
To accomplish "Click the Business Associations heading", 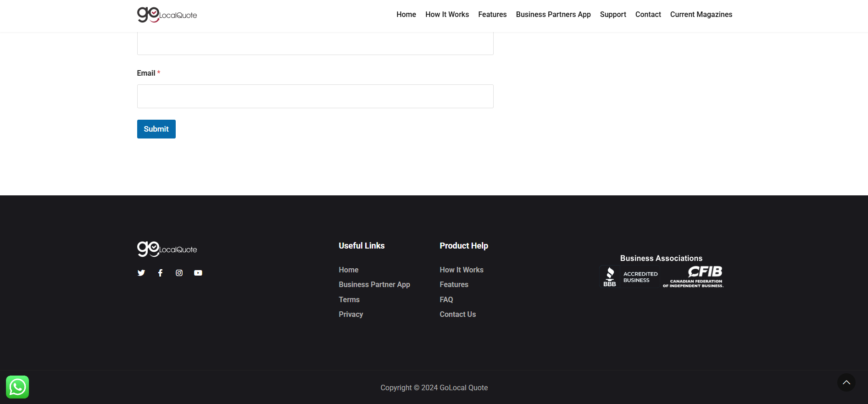I will [x=661, y=259].
